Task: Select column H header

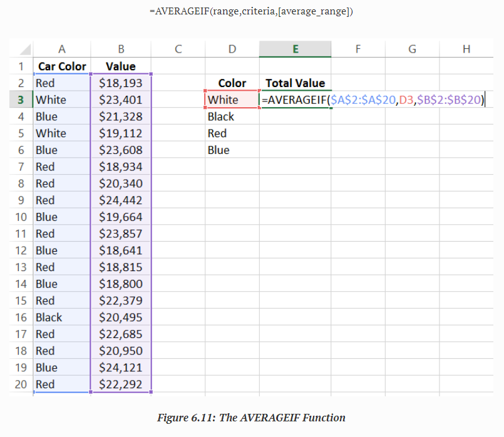Action: click(x=466, y=49)
